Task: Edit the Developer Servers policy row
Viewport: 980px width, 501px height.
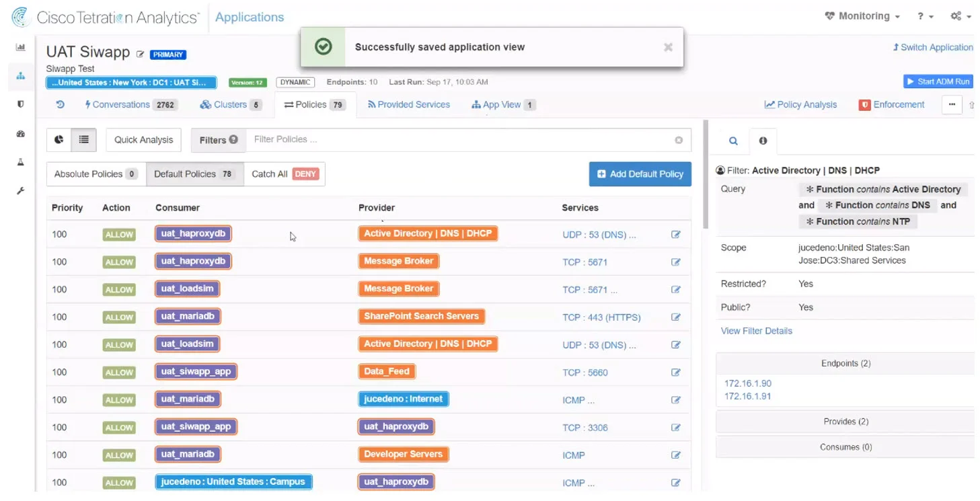Action: click(x=676, y=455)
